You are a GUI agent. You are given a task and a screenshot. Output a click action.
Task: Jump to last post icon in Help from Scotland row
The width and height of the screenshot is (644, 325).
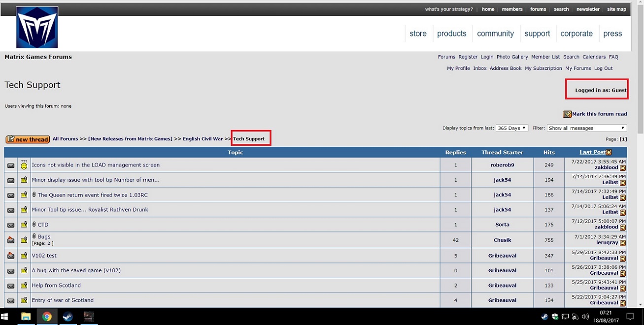(x=623, y=288)
